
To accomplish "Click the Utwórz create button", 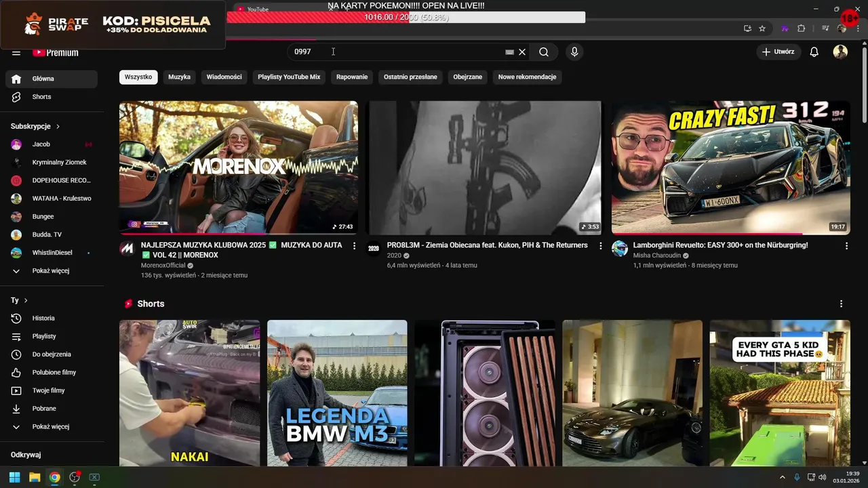I will pos(778,52).
